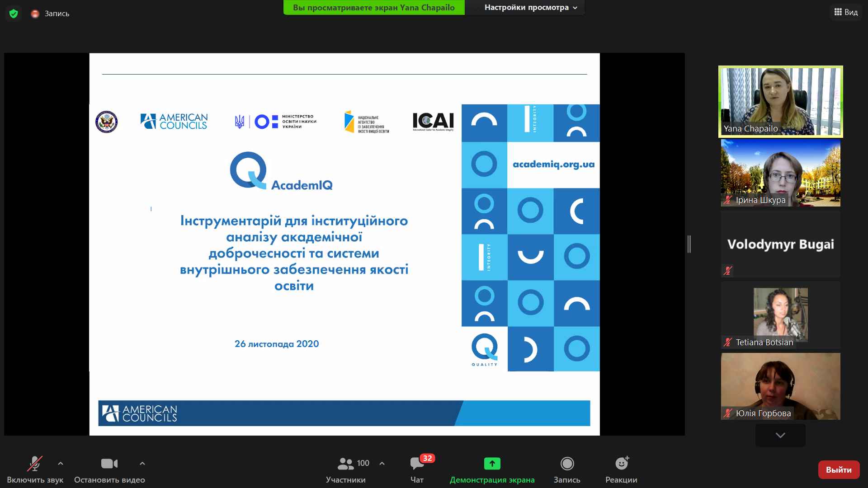This screenshot has width=868, height=488.
Task: Click the US Department of State seal
Action: coord(107,122)
